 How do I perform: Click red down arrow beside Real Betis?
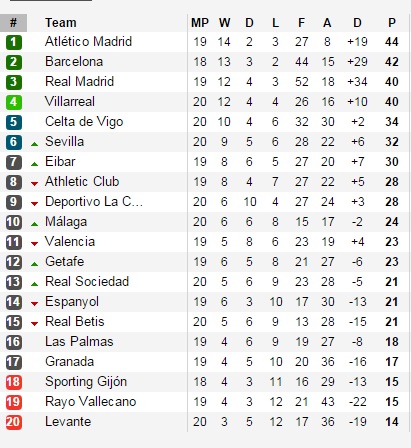(x=34, y=324)
